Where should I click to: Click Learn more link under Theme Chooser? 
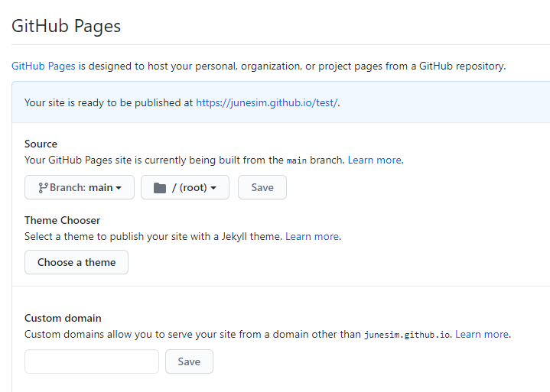(312, 236)
